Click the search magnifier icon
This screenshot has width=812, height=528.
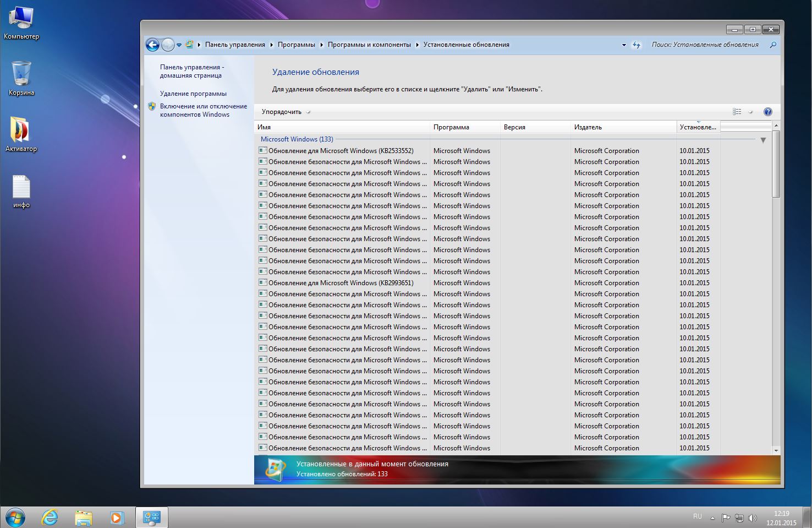pyautogui.click(x=773, y=45)
